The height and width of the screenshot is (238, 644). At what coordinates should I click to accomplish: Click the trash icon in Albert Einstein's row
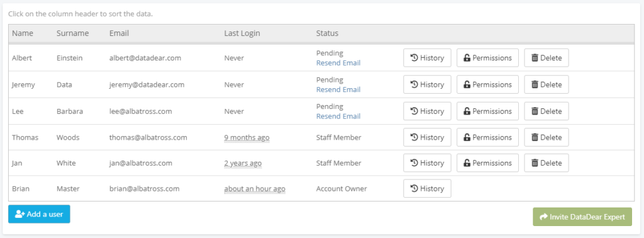tap(535, 58)
